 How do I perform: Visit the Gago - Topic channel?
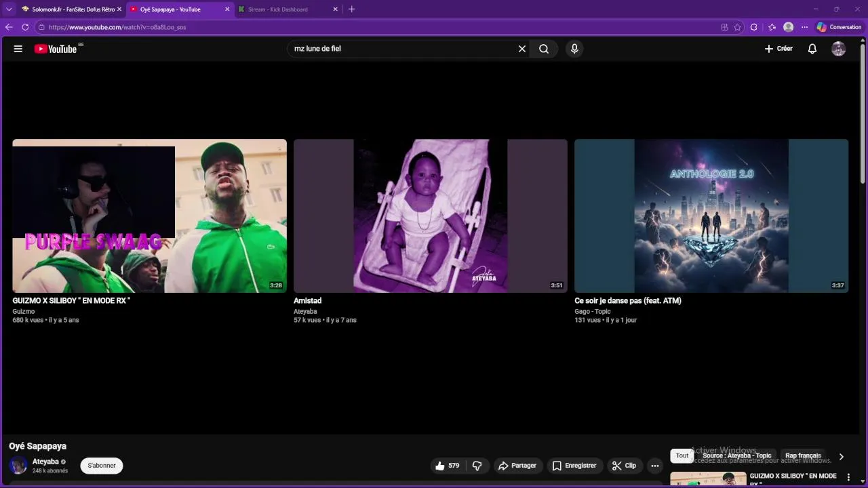point(593,312)
